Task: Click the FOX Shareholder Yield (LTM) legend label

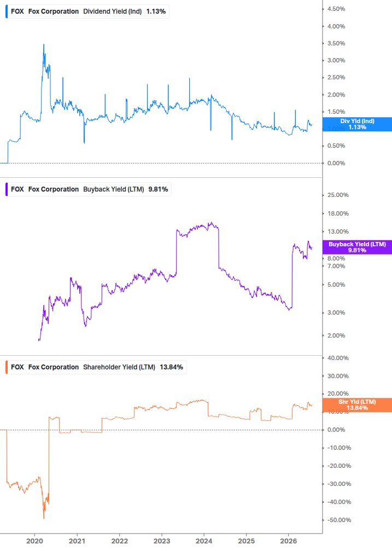Action: point(96,367)
